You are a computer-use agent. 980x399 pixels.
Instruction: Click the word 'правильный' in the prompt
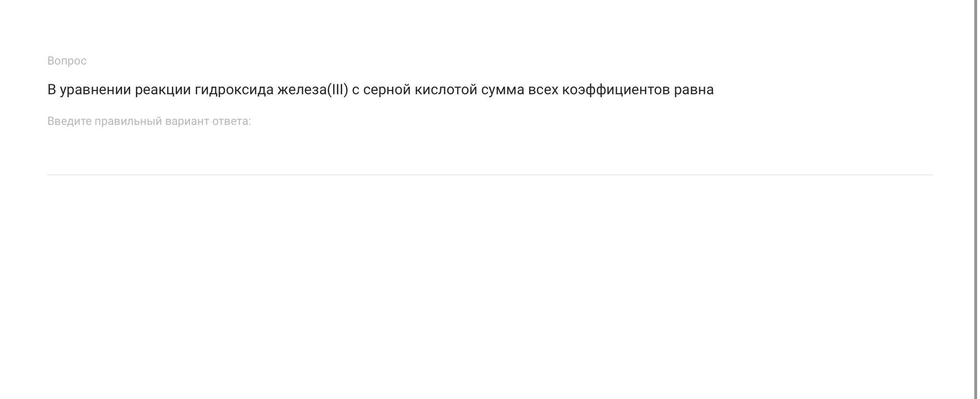tap(128, 121)
